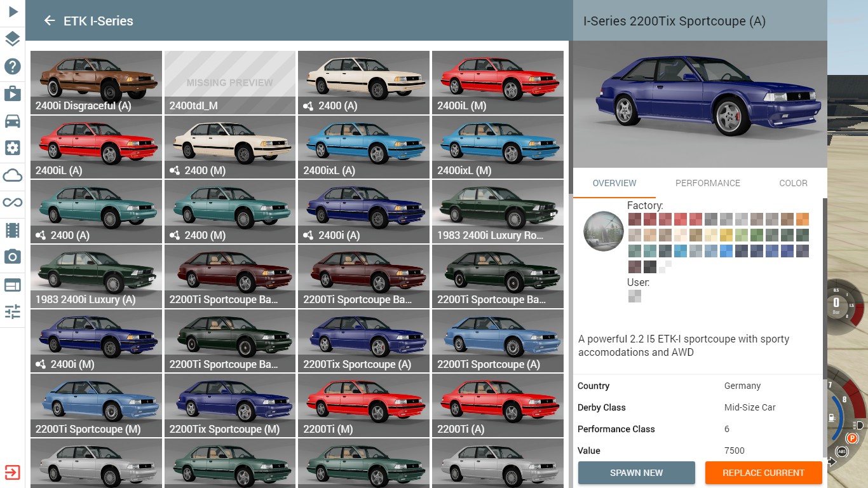Select the red 2400iL (M) thumbnail
Viewport: 868px width, 488px height.
(x=498, y=83)
